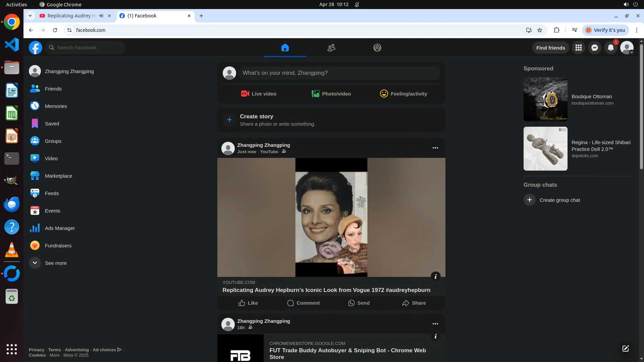Open Marketplace from the left sidebar
Viewport: 644px width, 362px height.
tap(58, 176)
